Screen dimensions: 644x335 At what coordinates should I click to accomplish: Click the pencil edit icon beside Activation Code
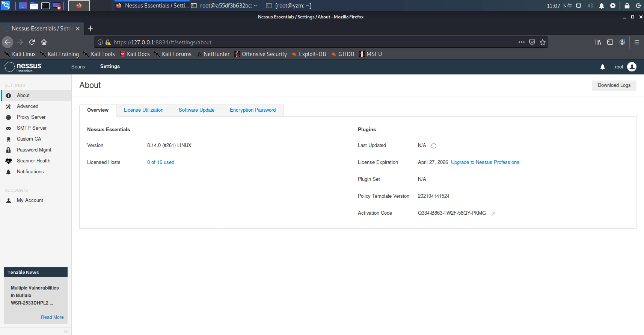(x=493, y=214)
